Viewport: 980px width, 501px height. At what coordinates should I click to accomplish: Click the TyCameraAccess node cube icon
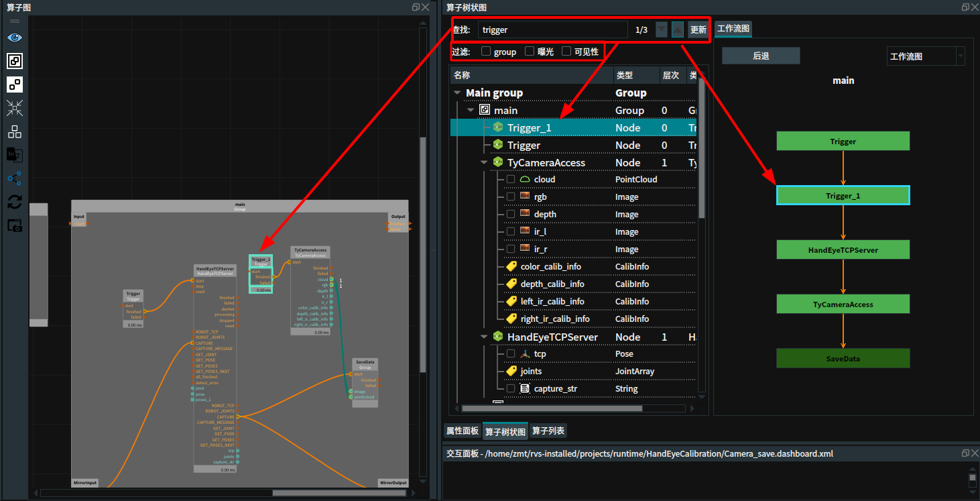click(498, 162)
